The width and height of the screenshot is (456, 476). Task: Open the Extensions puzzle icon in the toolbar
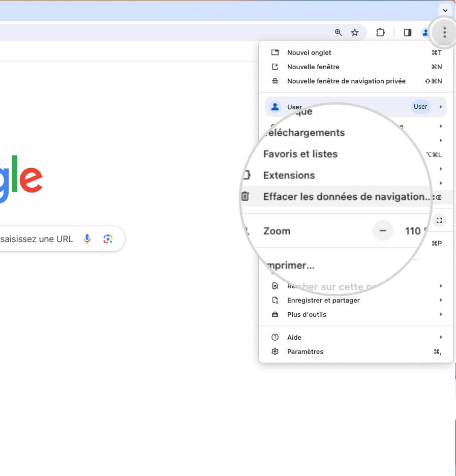click(x=380, y=32)
